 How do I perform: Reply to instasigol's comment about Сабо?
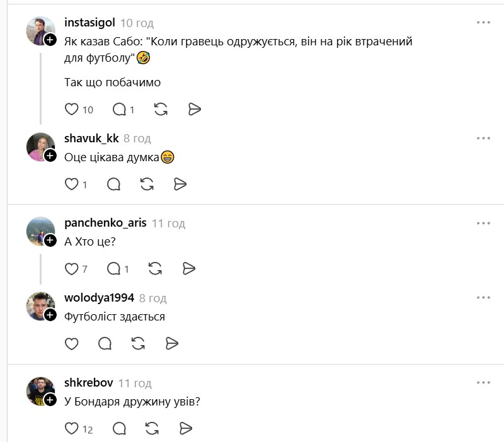pyautogui.click(x=119, y=109)
